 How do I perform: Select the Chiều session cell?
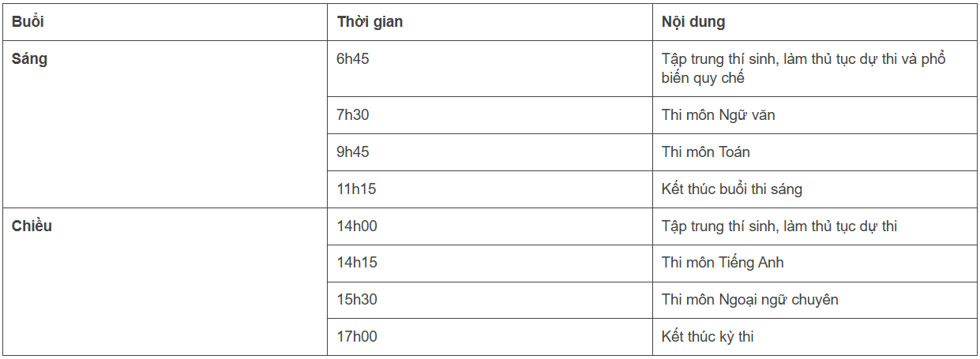[x=32, y=226]
